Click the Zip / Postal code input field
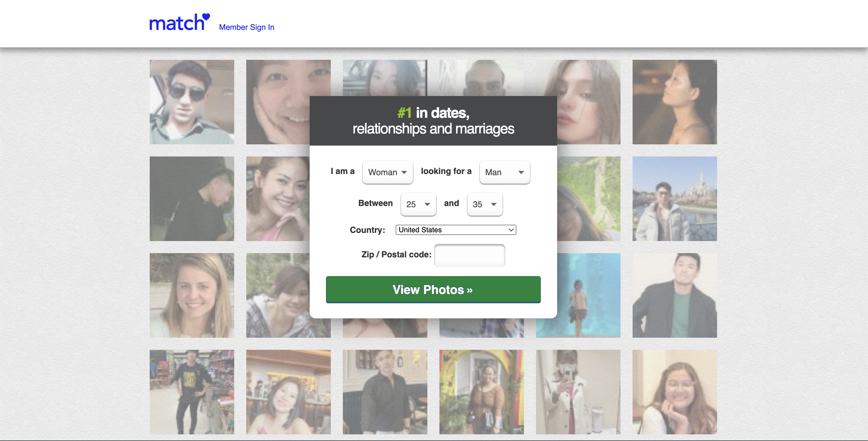Screen dimensions: 868x441 (469, 255)
